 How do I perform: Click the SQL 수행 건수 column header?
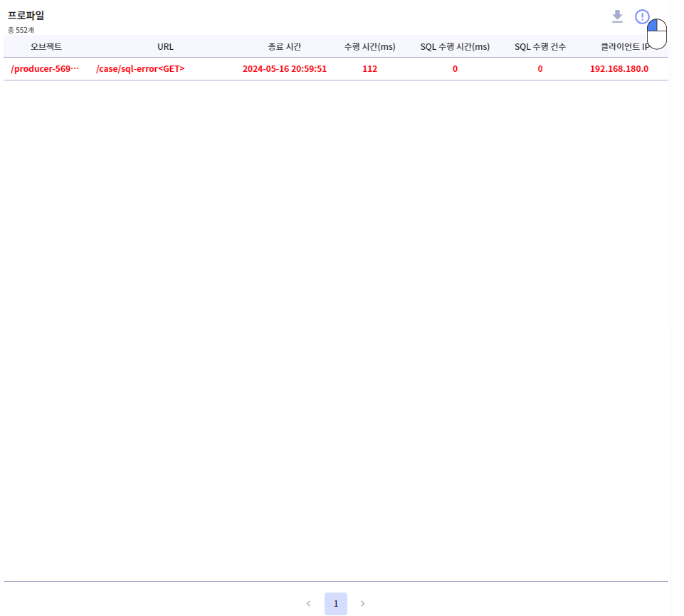(540, 47)
